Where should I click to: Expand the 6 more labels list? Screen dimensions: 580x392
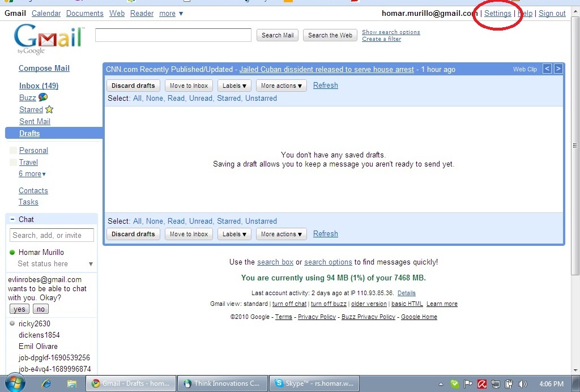coord(32,173)
